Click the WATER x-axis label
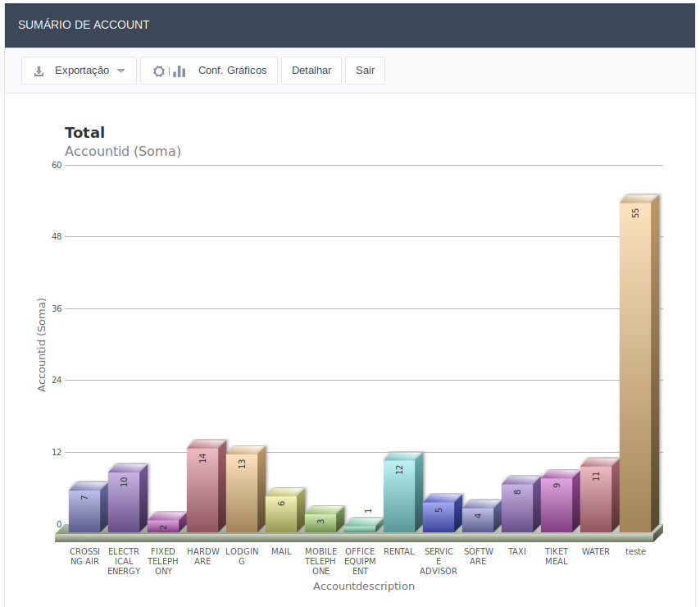The width and height of the screenshot is (700, 607). point(596,551)
